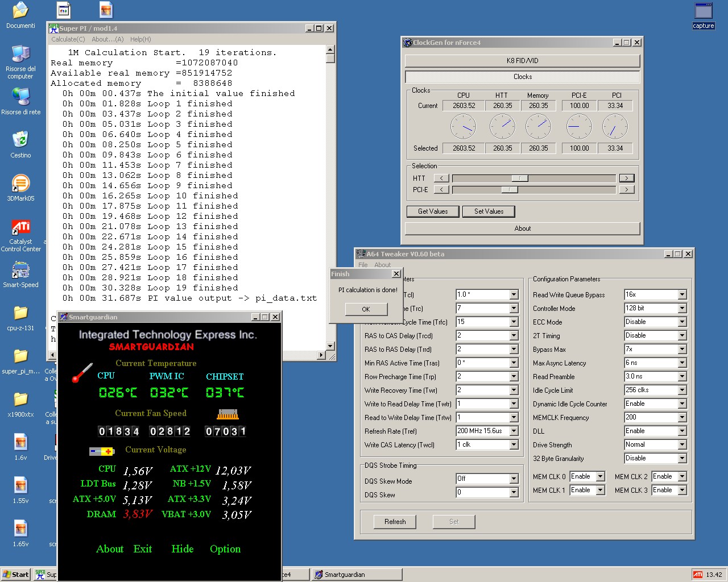Expand the DQS Skew Mode dropdown
The image size is (728, 582).
514,479
